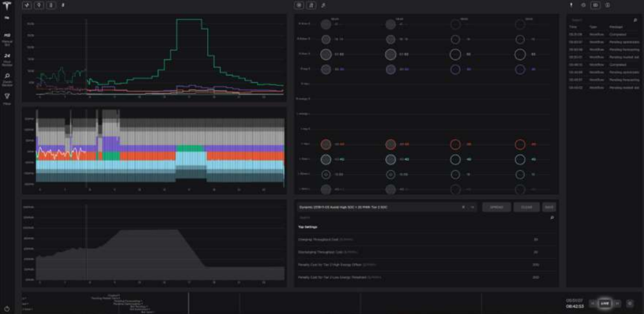Click the first icon button above price chart
This screenshot has height=314, width=644.
click(x=27, y=5)
